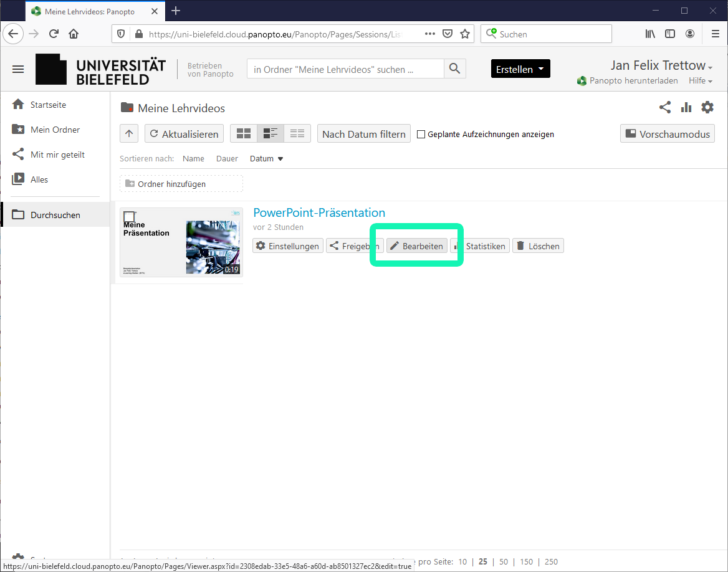Toggle the detail list view button
This screenshot has height=572, width=728.
pos(271,134)
